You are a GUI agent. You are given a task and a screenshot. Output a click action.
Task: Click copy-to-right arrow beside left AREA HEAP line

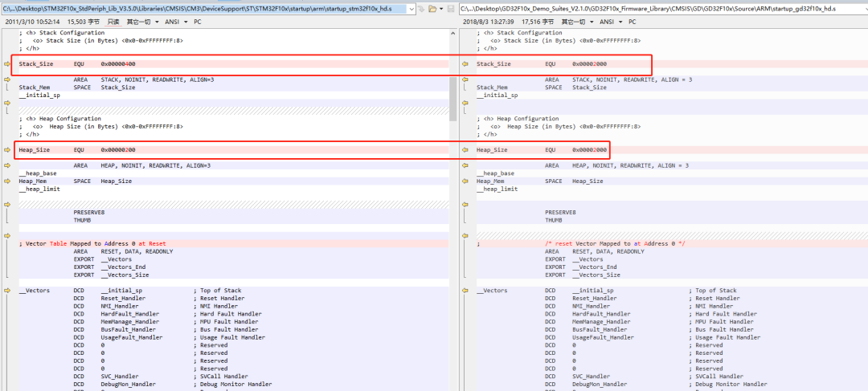7,165
